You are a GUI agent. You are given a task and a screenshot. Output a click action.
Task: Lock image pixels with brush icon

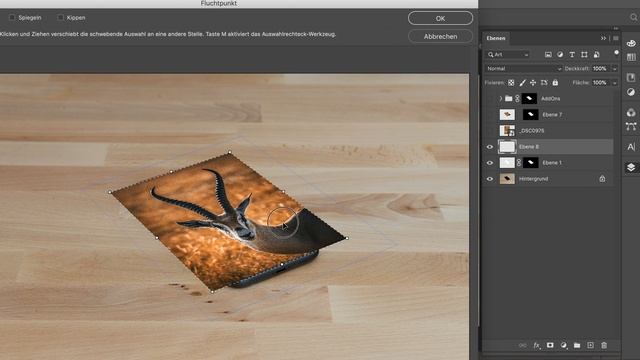coord(522,82)
